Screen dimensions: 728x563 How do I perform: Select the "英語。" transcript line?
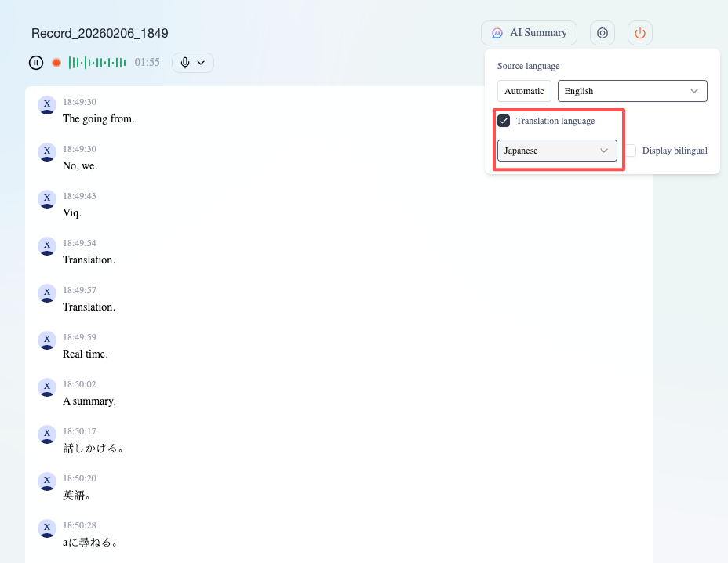pos(78,496)
